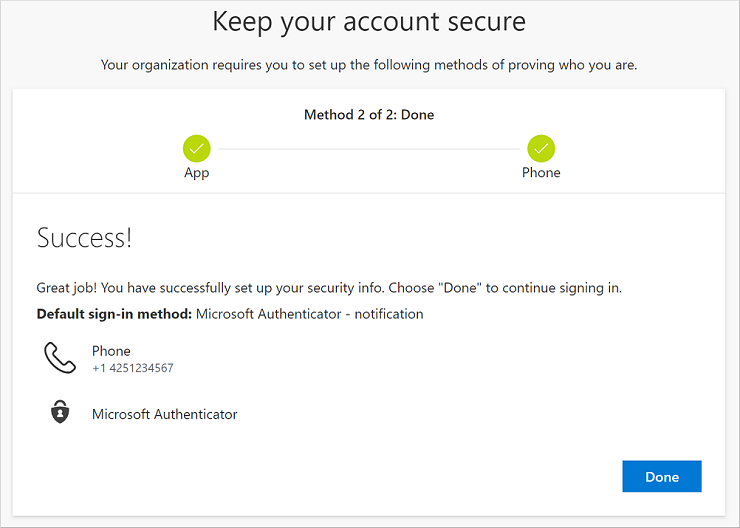Click the Microsoft Authenticator method label

pyautogui.click(x=165, y=414)
